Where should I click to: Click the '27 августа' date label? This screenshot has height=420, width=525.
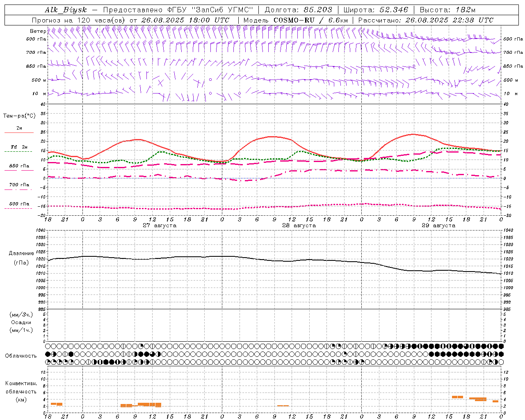click(160, 226)
